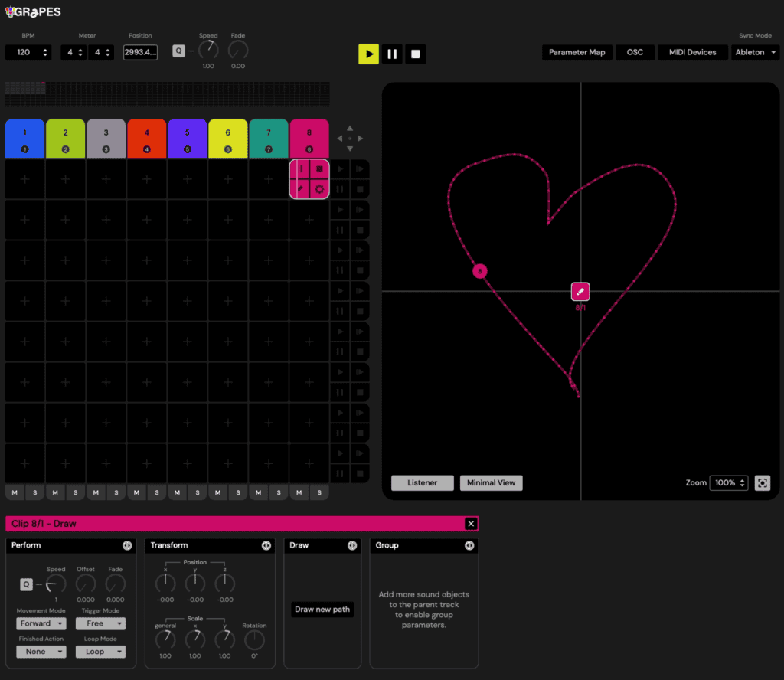Stop the second scene row

click(360, 230)
